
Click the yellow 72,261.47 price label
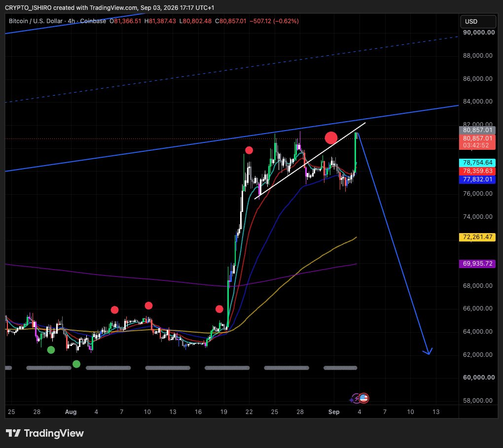click(x=477, y=237)
